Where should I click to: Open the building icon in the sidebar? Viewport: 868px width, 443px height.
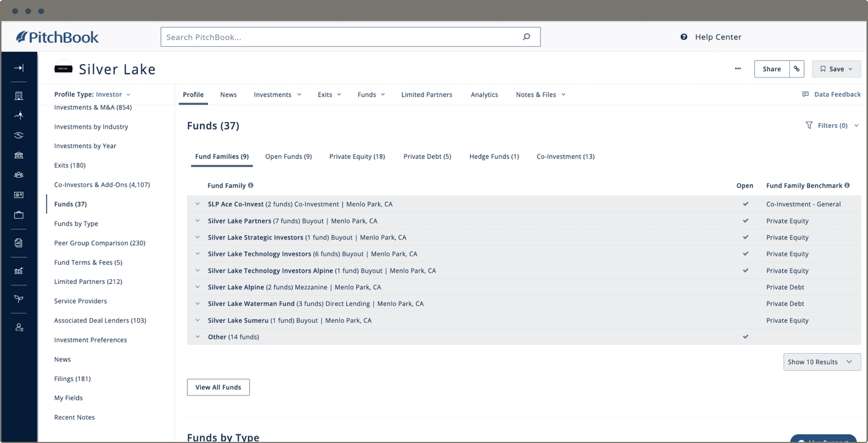click(x=19, y=96)
